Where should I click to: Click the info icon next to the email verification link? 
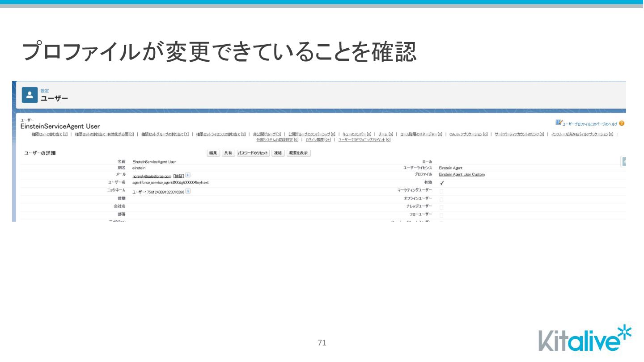188,175
